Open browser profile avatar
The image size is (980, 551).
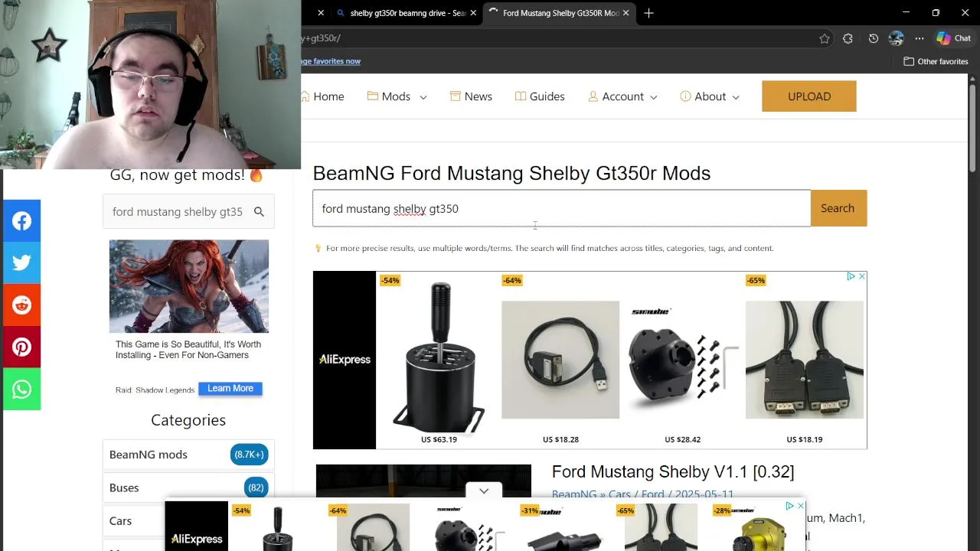point(896,38)
